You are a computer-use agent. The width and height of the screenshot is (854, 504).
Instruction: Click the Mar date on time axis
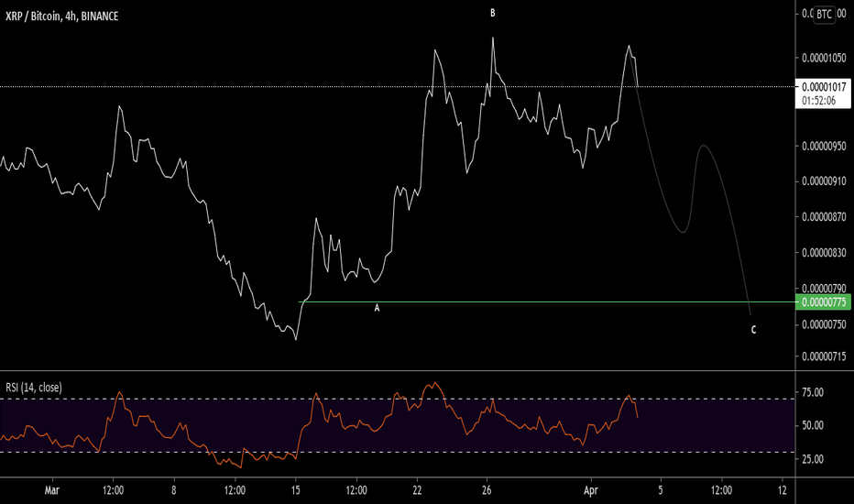tap(51, 490)
